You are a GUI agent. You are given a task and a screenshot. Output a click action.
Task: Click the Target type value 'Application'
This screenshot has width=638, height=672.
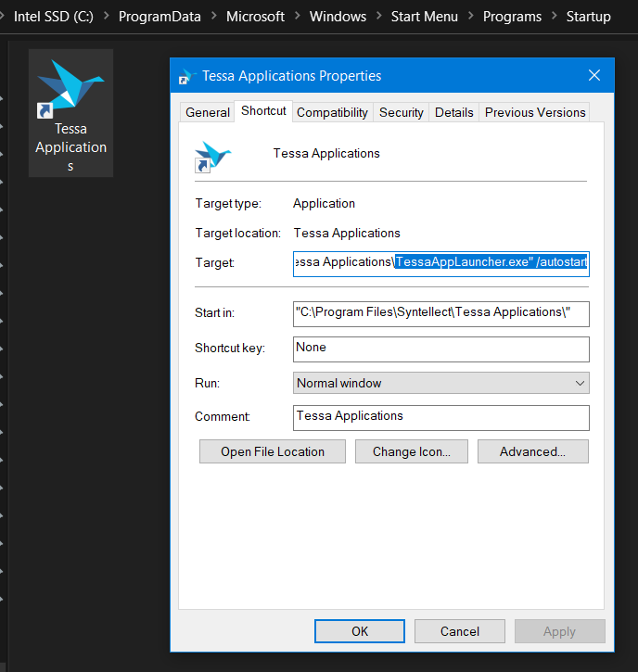point(324,203)
